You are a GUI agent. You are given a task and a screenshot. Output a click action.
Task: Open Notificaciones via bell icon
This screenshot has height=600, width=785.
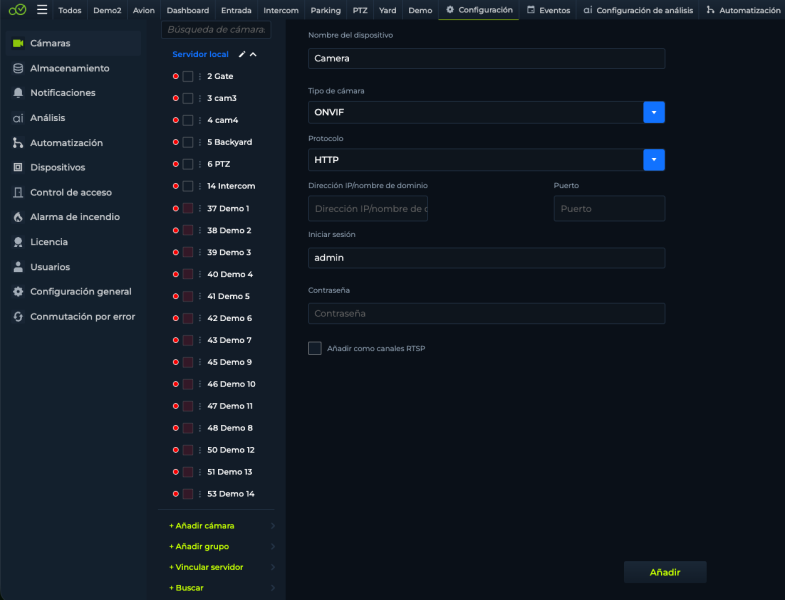click(18, 93)
